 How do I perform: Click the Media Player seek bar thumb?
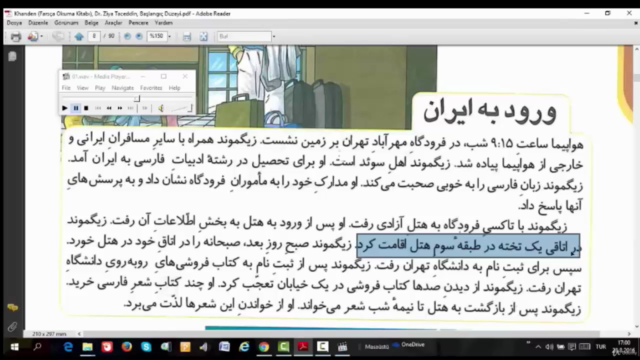pos(137,98)
